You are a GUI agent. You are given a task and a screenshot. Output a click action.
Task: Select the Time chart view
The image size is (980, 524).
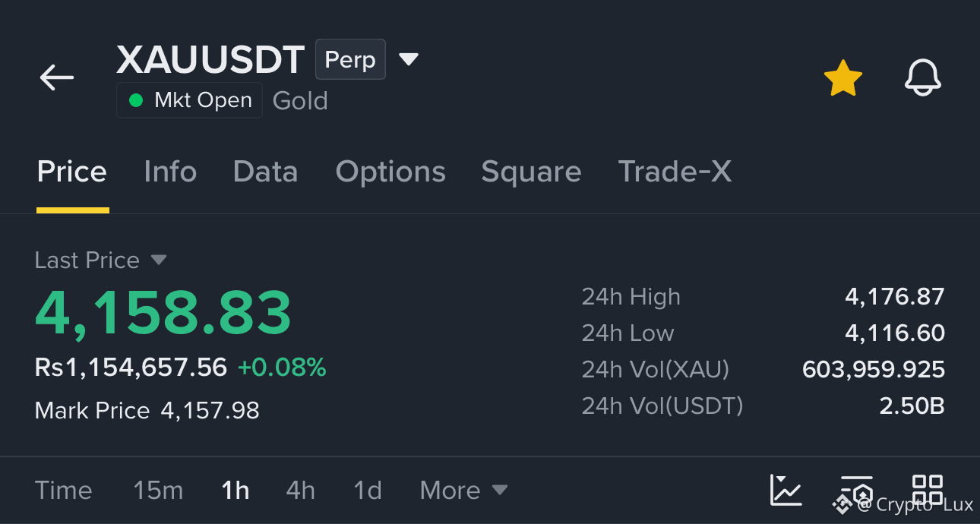pos(64,491)
